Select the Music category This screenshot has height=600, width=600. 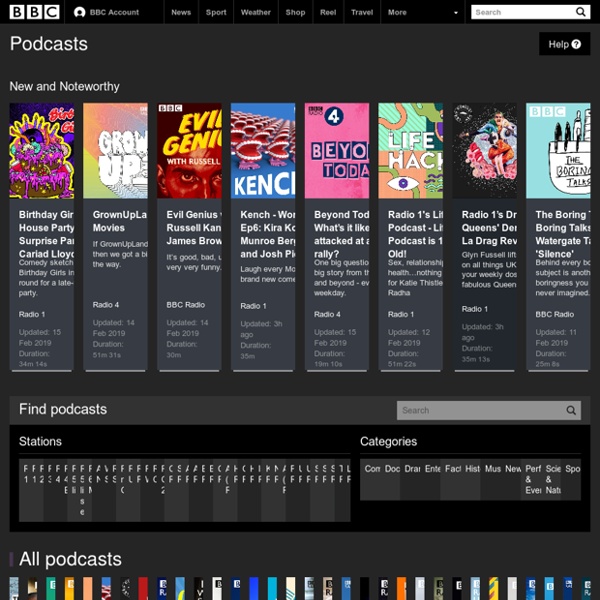point(492,479)
